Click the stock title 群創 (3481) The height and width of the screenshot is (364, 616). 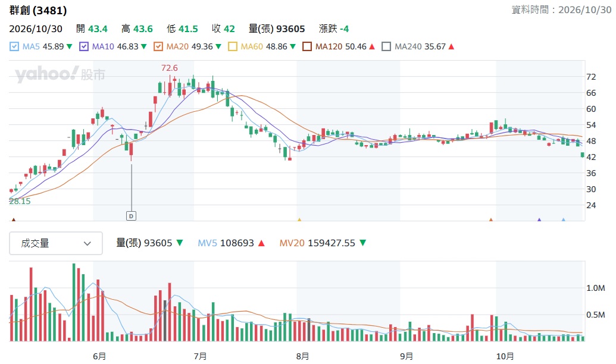(38, 10)
